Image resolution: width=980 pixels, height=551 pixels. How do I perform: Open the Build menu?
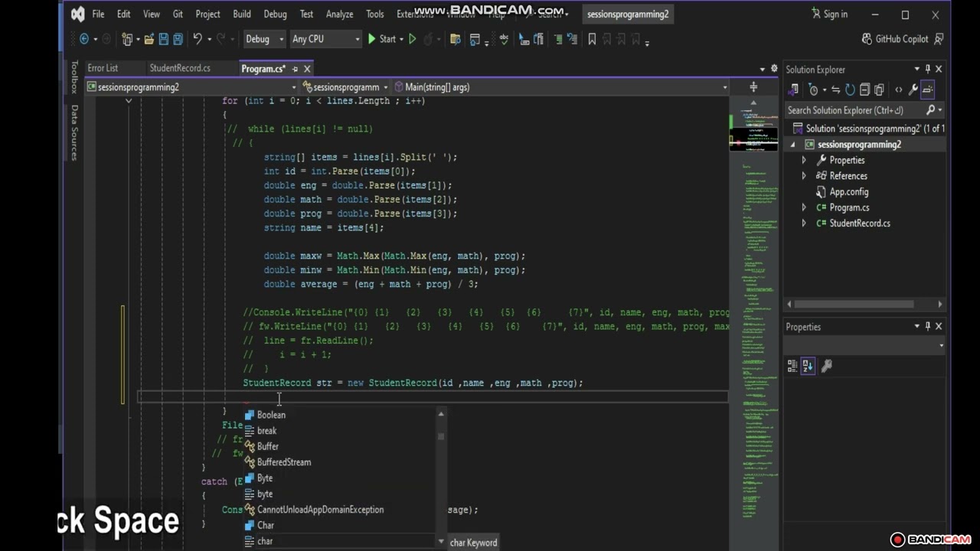242,14
